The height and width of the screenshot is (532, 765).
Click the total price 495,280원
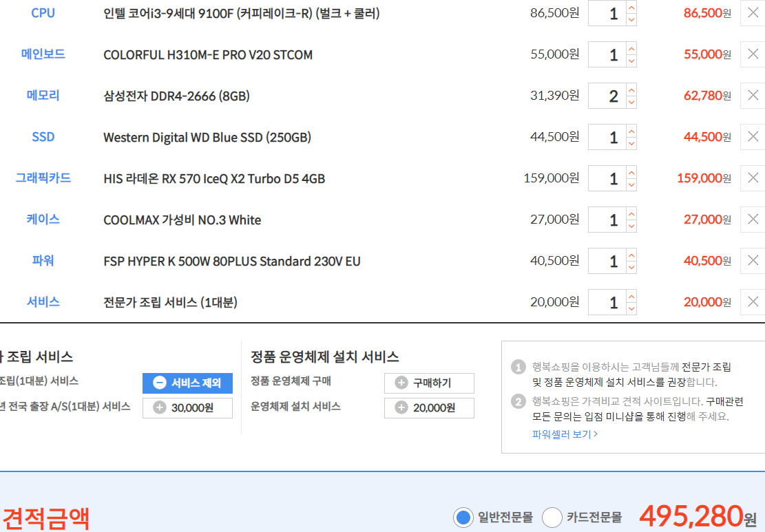(x=699, y=516)
